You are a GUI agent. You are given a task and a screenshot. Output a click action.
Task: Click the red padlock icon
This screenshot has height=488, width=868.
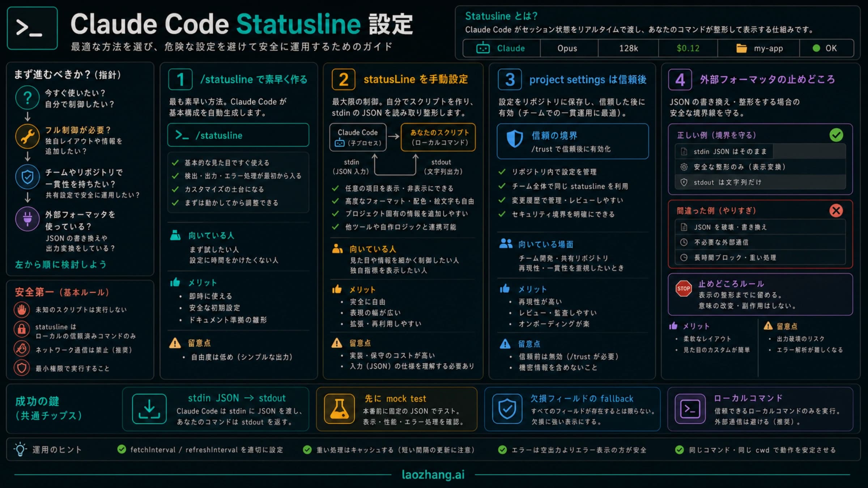pyautogui.click(x=22, y=329)
